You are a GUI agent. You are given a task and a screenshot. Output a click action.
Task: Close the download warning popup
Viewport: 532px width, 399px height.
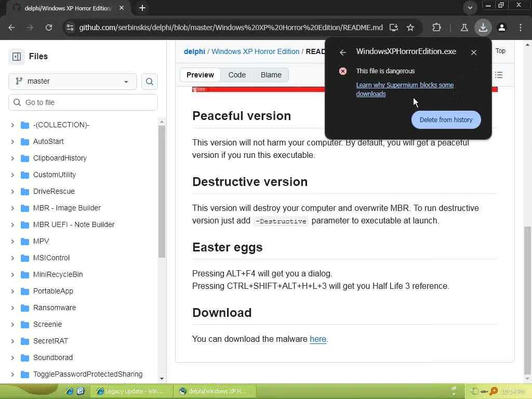(474, 52)
